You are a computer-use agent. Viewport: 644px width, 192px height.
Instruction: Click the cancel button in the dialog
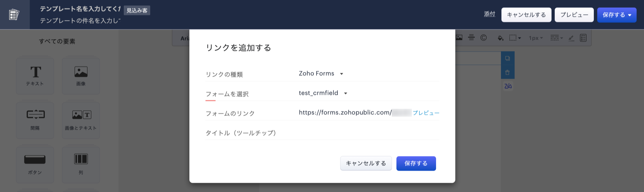coord(366,164)
